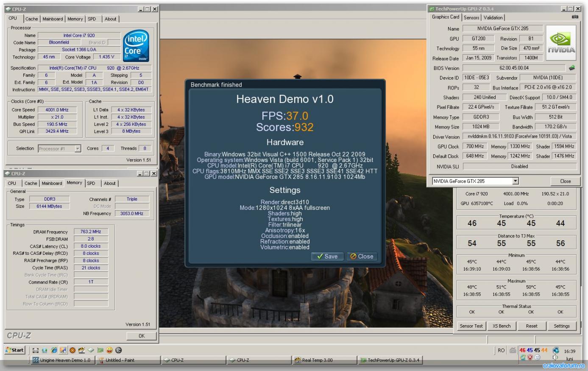Open Internet Explorer from quick launch
Image resolution: width=588 pixels, height=371 pixels.
[54, 350]
